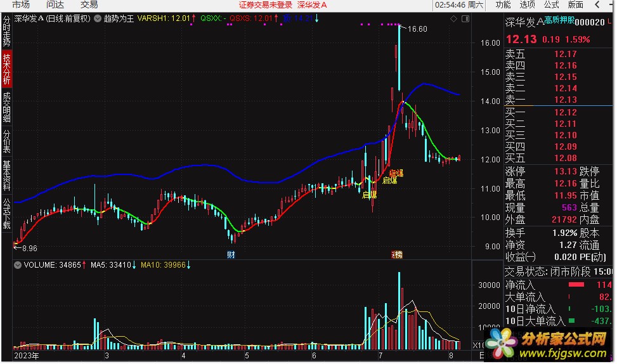Toggle the side panel layout icon

pos(465,18)
